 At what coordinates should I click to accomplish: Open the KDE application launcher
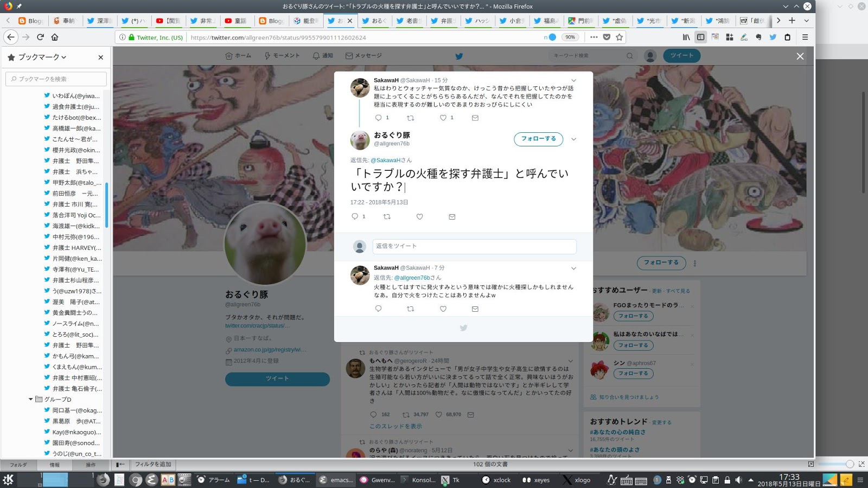coord(8,479)
